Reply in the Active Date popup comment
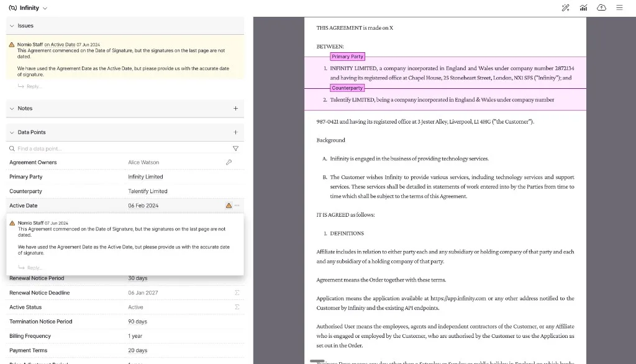The height and width of the screenshot is (364, 636). pos(30,268)
